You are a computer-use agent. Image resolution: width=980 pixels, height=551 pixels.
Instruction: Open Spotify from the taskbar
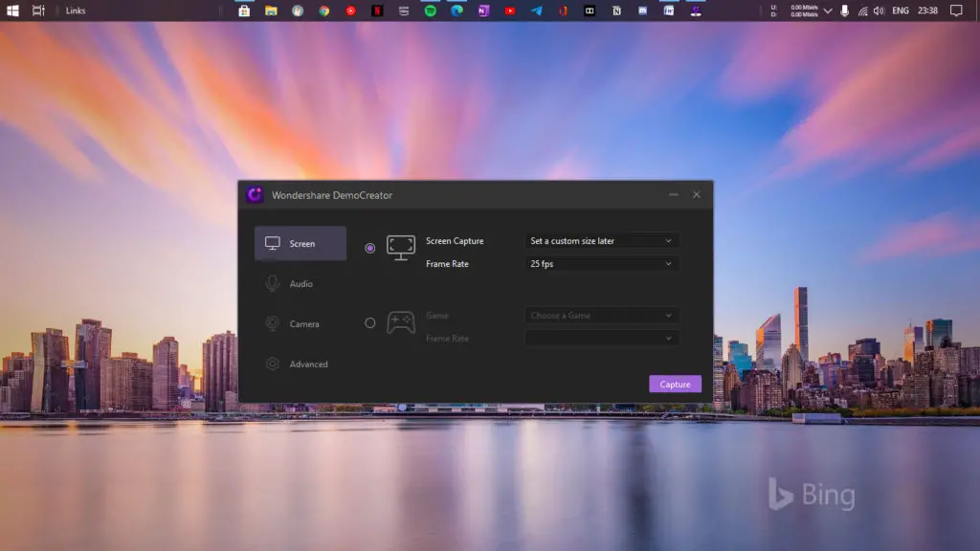click(431, 11)
